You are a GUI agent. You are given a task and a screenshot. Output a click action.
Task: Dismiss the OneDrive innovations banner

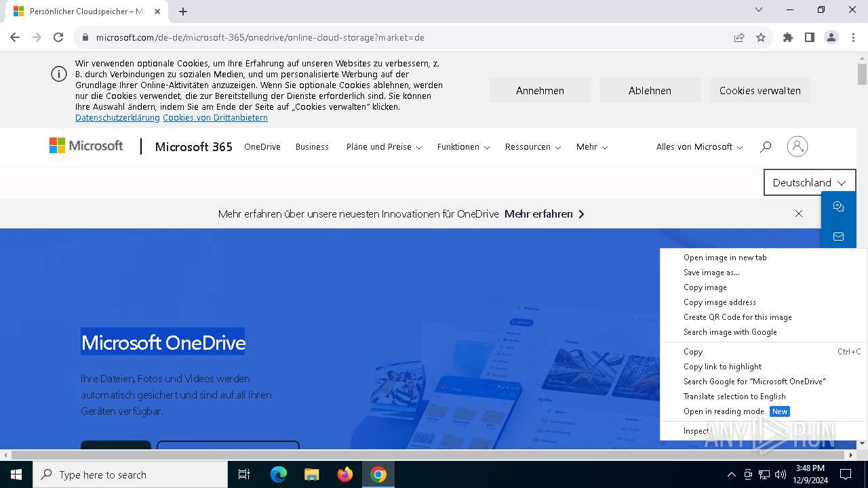[799, 213]
